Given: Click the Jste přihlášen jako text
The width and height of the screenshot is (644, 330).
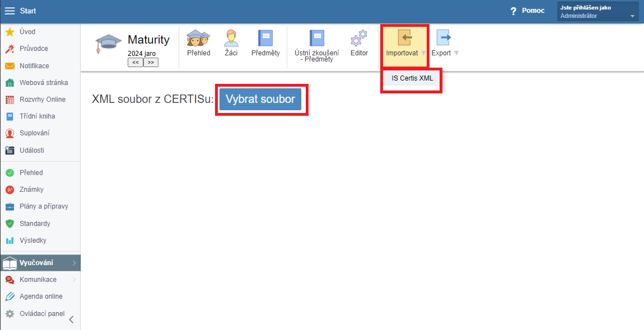Looking at the screenshot, I should pos(586,7).
